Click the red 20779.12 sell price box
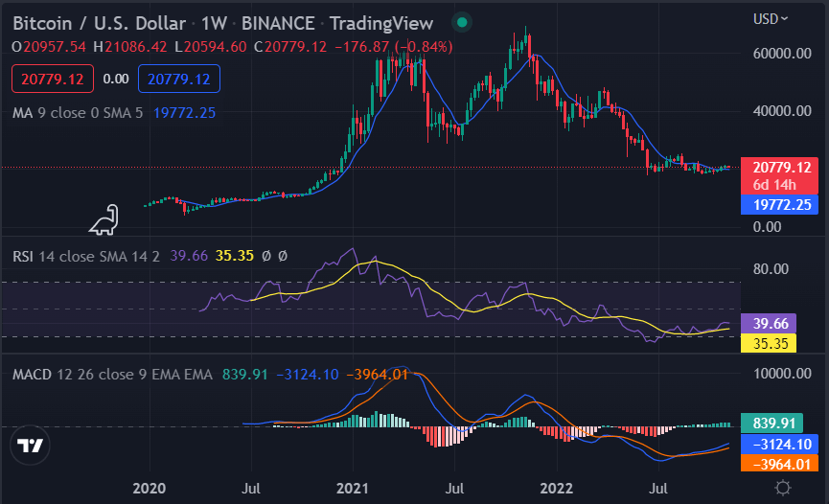Screen dimensions: 829x504 point(53,79)
